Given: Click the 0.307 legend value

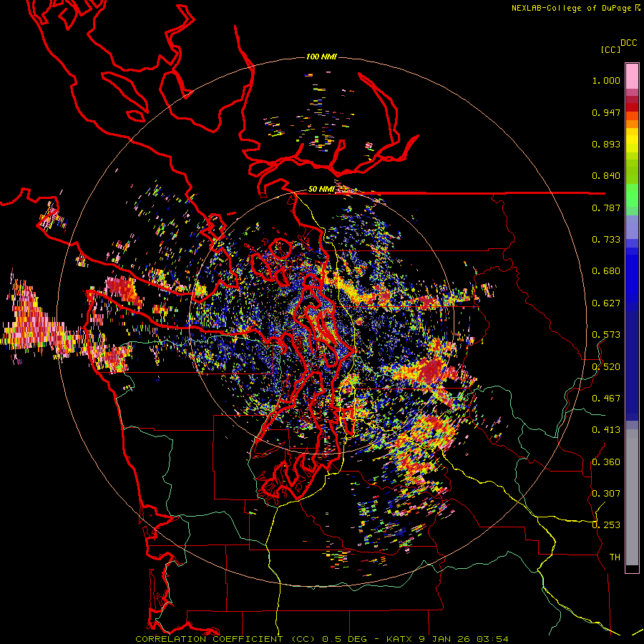Looking at the screenshot, I should click(x=606, y=493).
